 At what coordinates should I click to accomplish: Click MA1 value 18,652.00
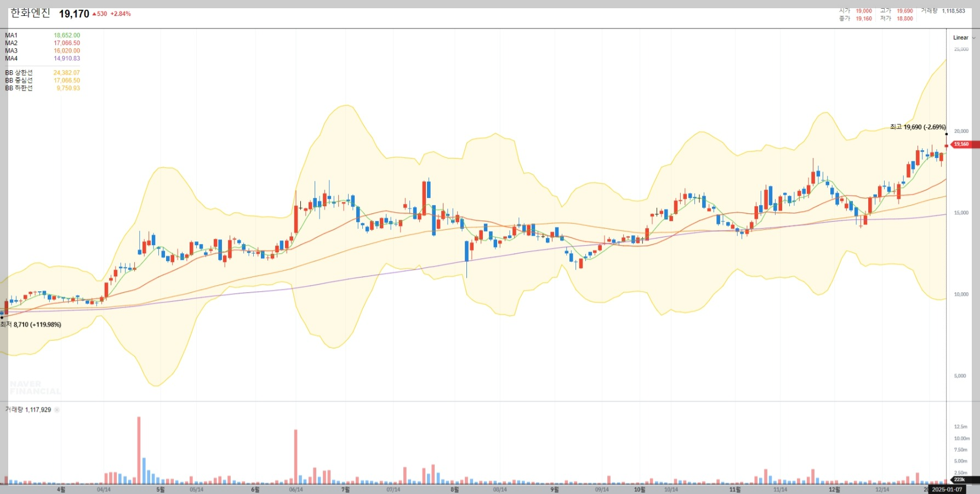point(67,35)
